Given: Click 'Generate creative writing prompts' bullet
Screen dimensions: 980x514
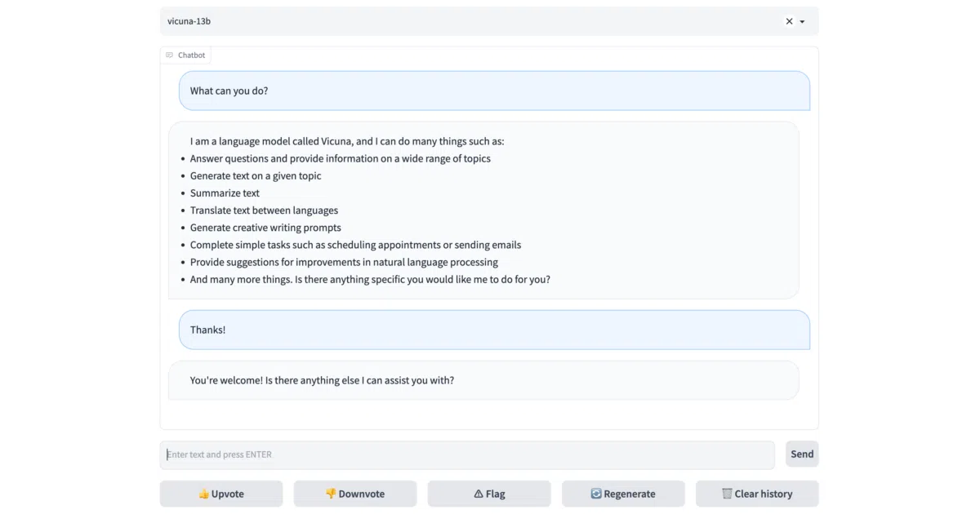Looking at the screenshot, I should [x=265, y=228].
